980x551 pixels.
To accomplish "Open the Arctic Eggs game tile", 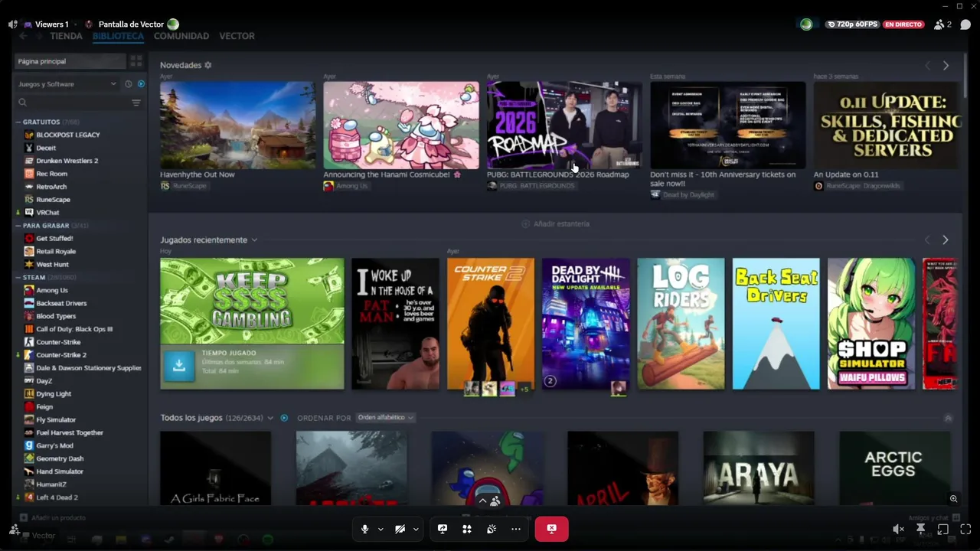I will click(894, 468).
